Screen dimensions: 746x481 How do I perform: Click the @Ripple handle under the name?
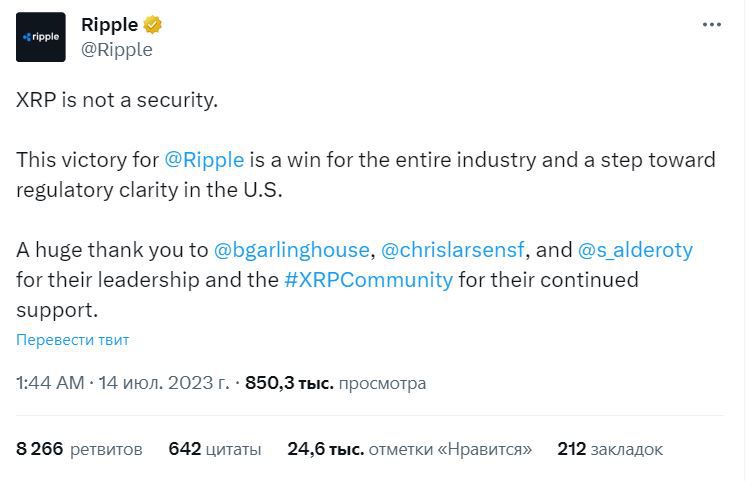click(115, 50)
